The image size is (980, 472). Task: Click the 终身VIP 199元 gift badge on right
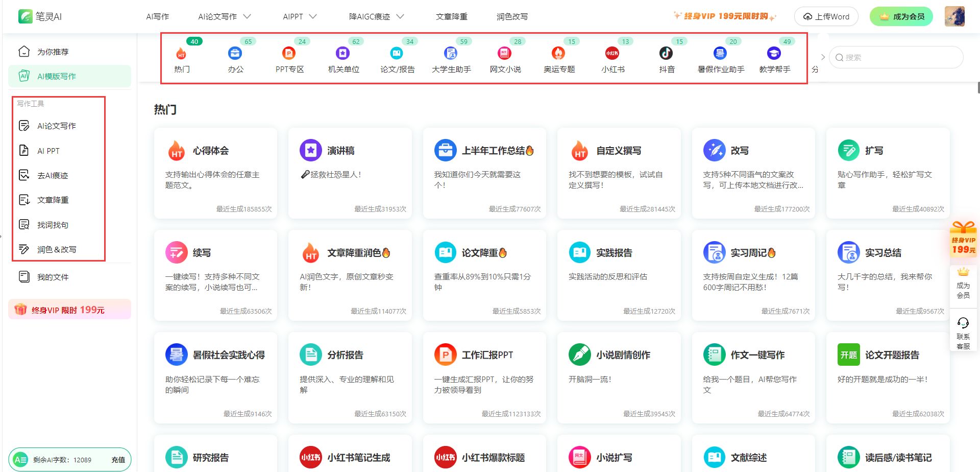[x=963, y=238]
